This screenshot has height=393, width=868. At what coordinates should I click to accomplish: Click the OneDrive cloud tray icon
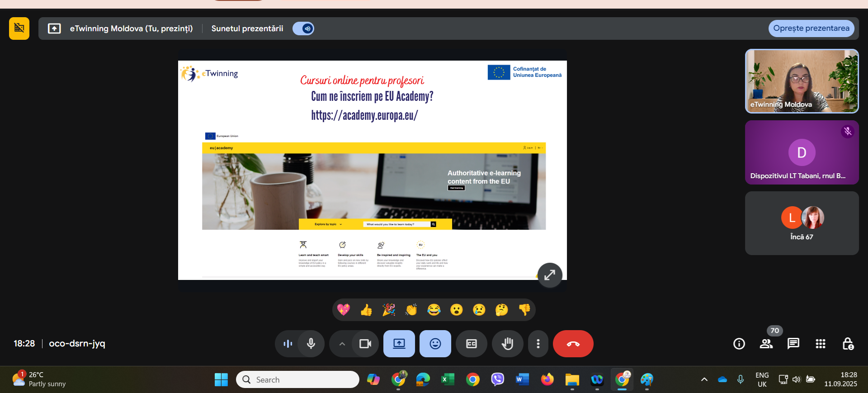point(722,379)
